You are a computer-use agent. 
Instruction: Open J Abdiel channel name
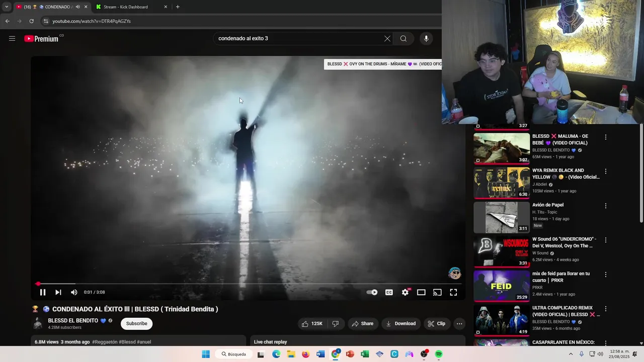540,185
